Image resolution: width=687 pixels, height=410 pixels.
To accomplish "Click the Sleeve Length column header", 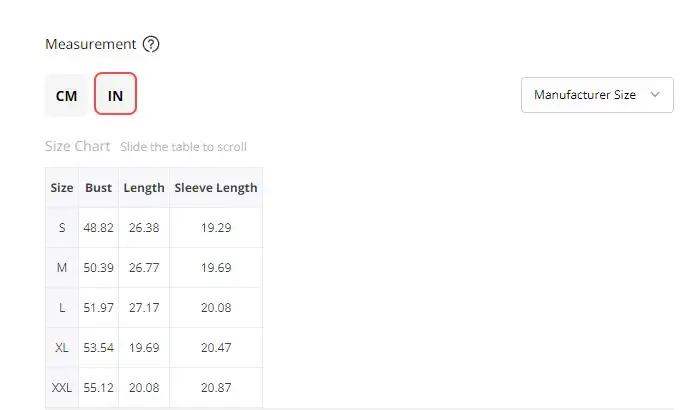I will (216, 187).
